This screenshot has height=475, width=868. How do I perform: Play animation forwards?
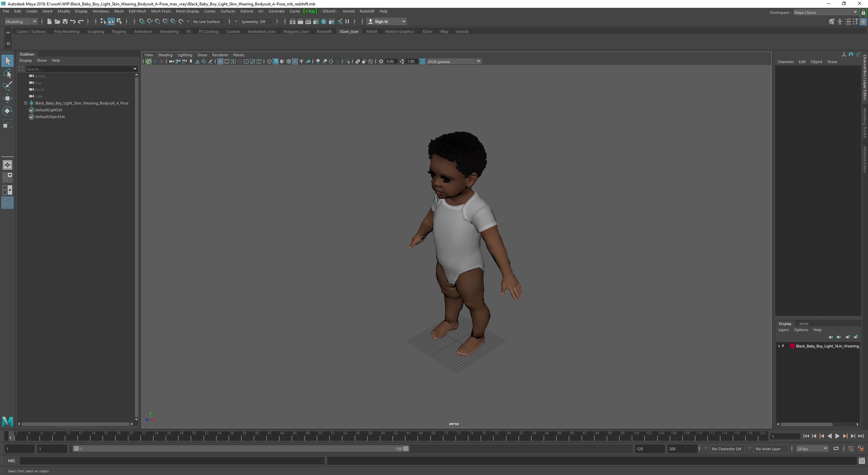click(x=837, y=436)
